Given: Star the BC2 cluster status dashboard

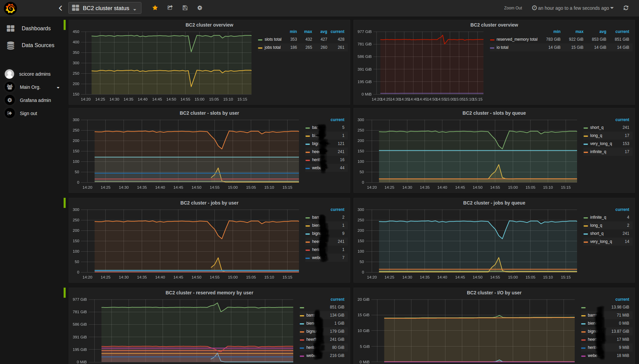Looking at the screenshot, I should point(155,8).
